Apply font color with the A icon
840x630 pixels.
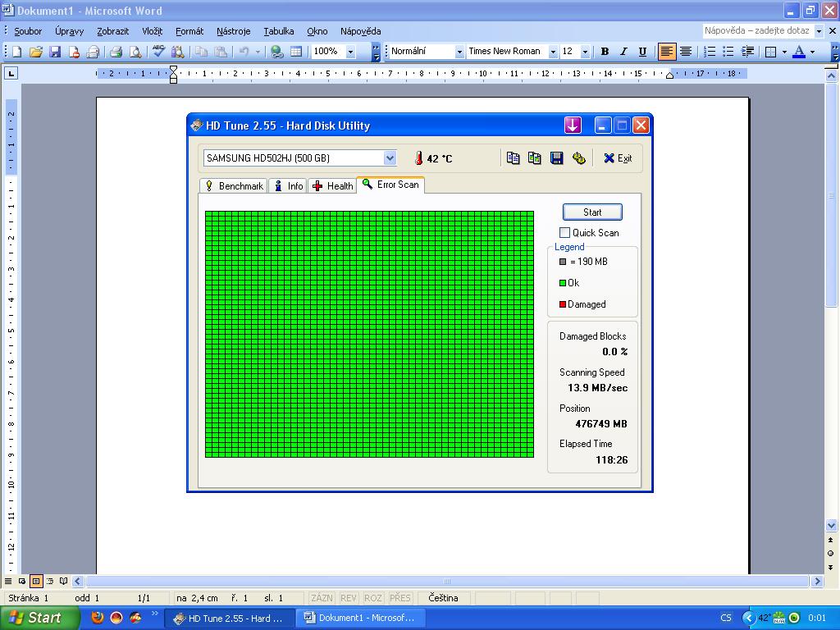tap(799, 52)
